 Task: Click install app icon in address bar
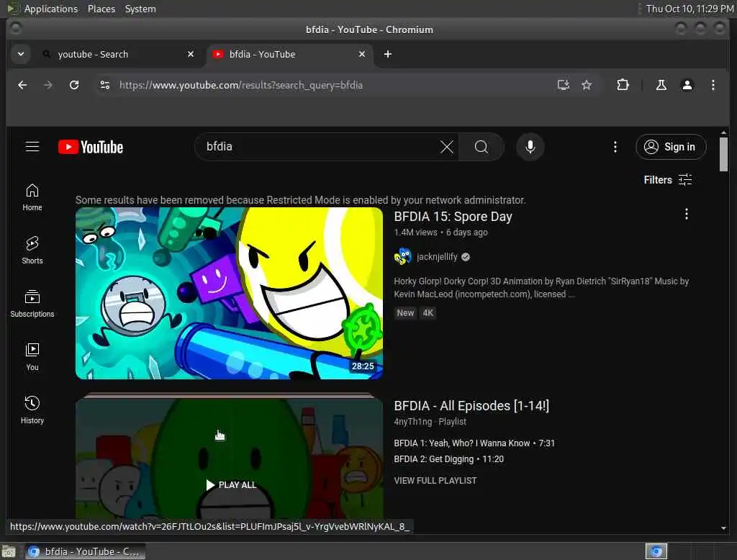563,85
